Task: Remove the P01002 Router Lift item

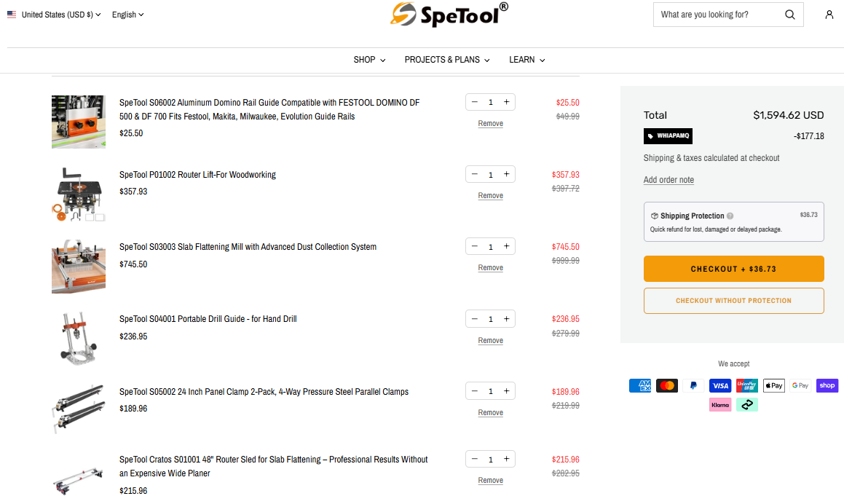Action: (490, 196)
